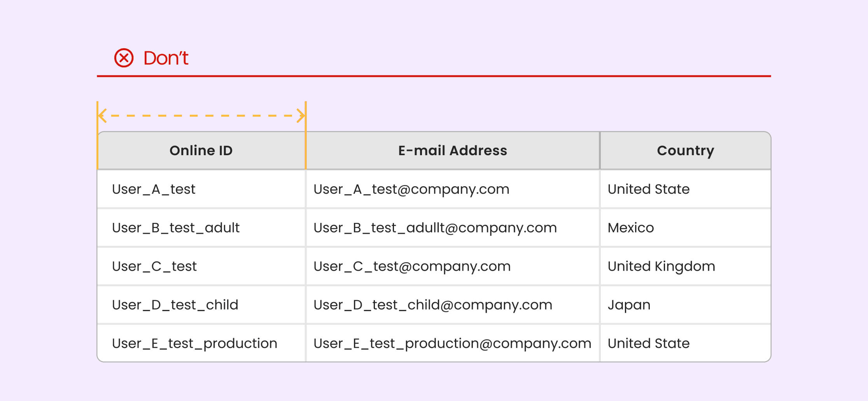Open the User_D_test_child@company.com email
Screen dimensions: 868x401
click(x=433, y=305)
